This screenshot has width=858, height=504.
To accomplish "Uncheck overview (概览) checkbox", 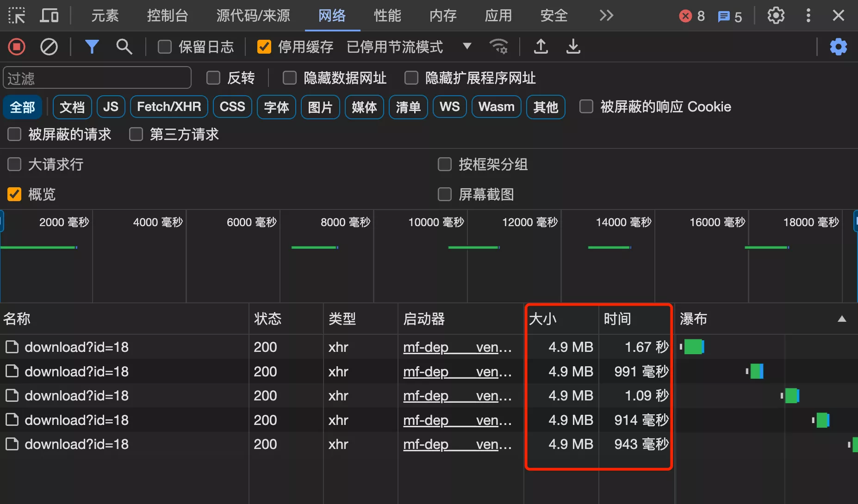I will (14, 194).
